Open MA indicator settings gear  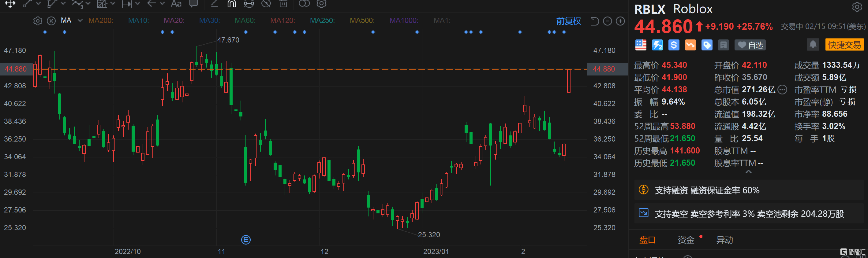(38, 21)
